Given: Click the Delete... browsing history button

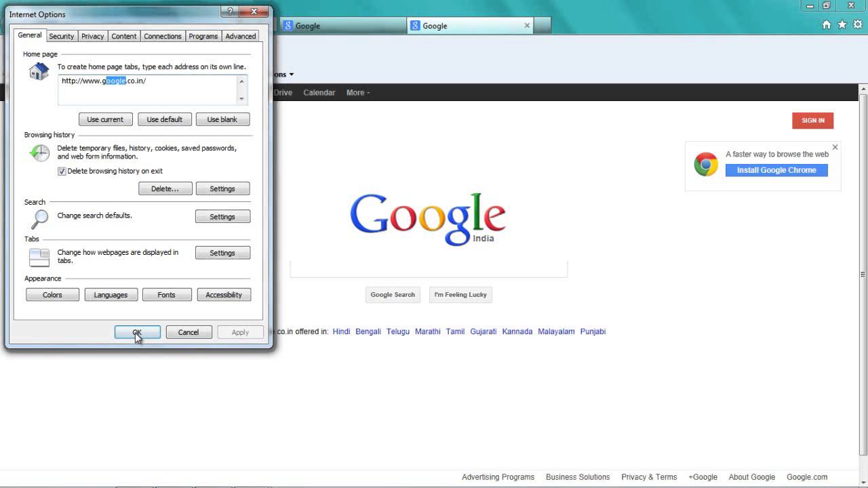Looking at the screenshot, I should [165, 188].
